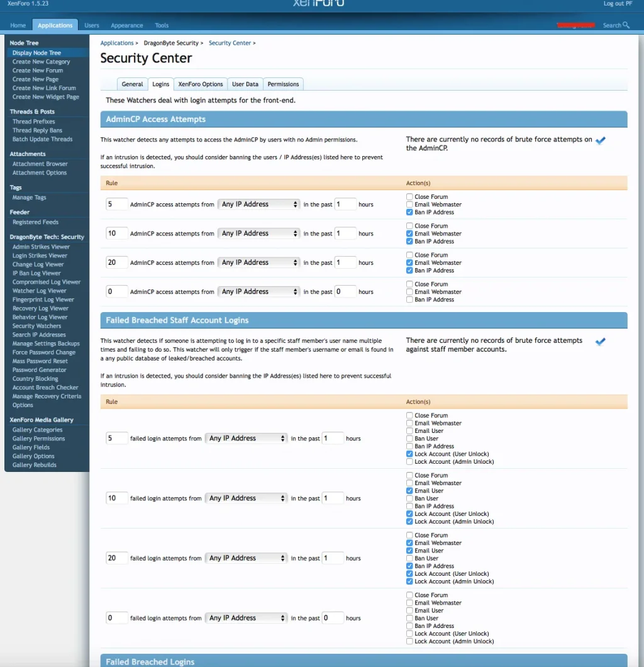The height and width of the screenshot is (667, 644).
Task: Open IP Address dropdown for 5 AdminCP attempts
Action: coord(258,204)
